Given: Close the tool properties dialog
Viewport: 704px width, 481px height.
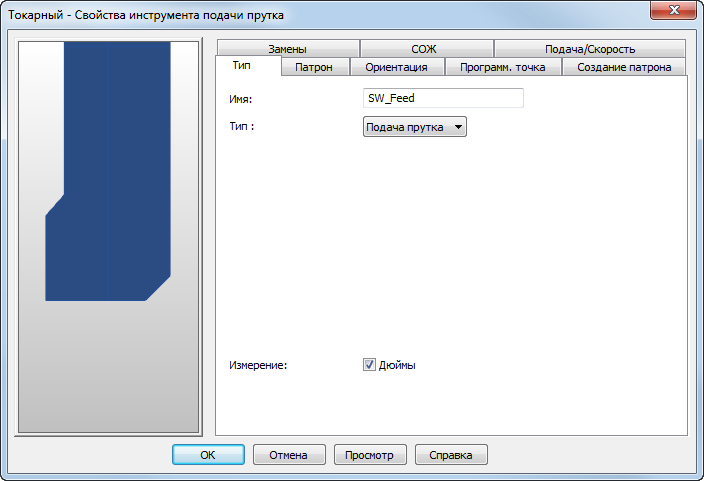Looking at the screenshot, I should click(673, 10).
